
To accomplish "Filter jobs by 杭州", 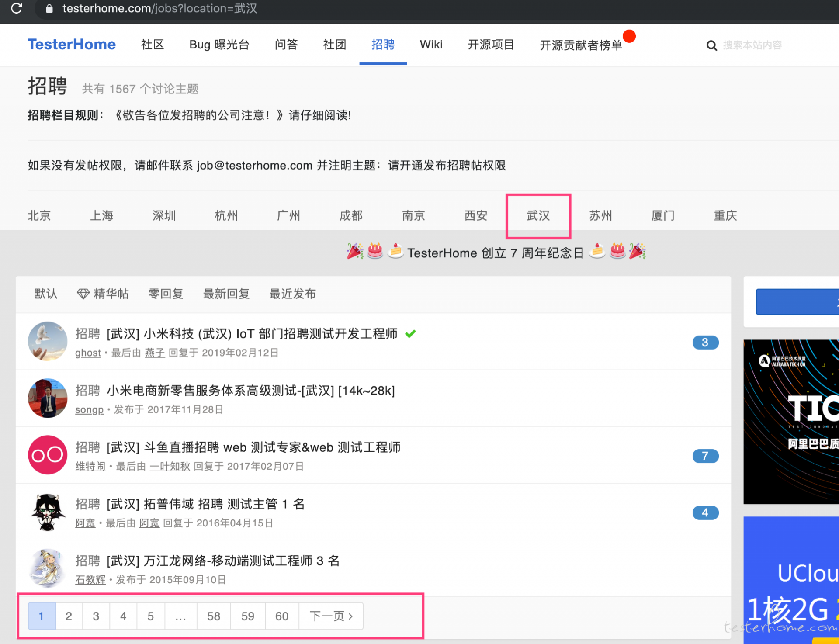I will click(226, 216).
